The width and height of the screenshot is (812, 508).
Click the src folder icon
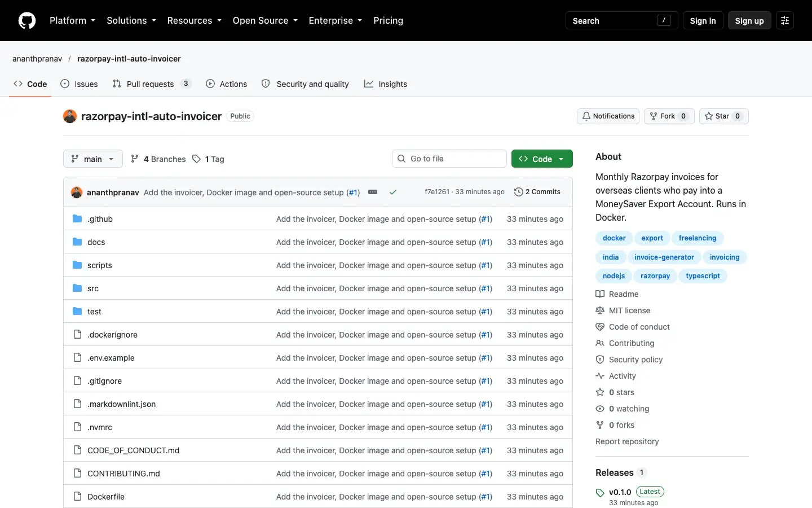tap(77, 288)
